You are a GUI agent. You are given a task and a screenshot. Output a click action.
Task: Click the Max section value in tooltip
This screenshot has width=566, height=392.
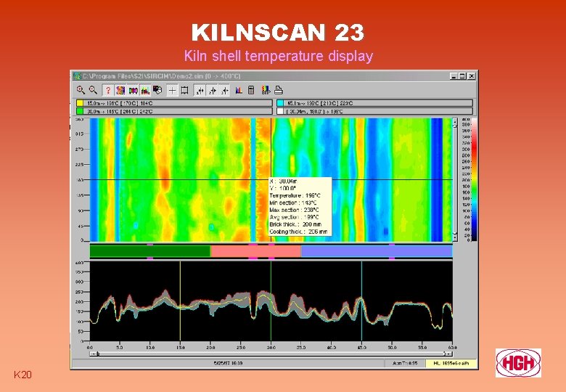(311, 210)
